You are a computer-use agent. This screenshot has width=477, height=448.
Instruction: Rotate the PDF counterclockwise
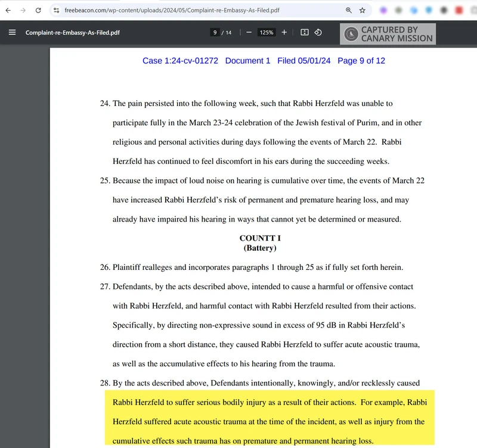point(318,32)
